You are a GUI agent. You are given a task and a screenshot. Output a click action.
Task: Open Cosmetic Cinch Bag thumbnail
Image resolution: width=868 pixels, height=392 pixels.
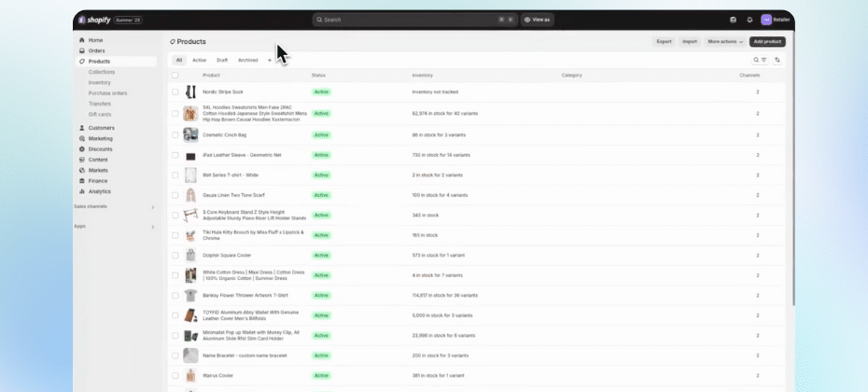190,135
